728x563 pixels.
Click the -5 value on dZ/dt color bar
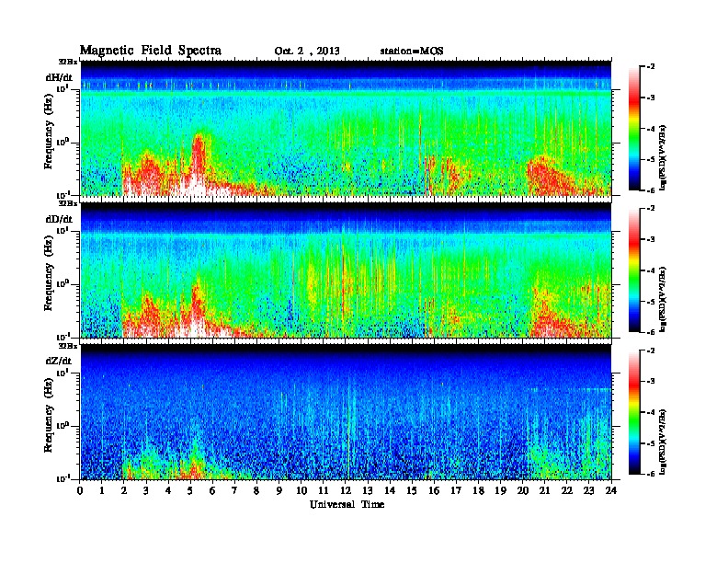pyautogui.click(x=651, y=443)
